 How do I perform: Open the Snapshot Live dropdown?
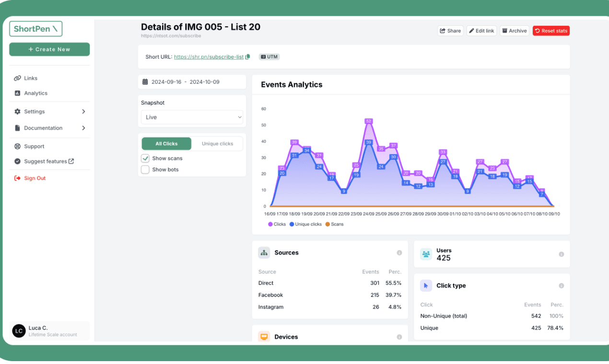click(192, 117)
